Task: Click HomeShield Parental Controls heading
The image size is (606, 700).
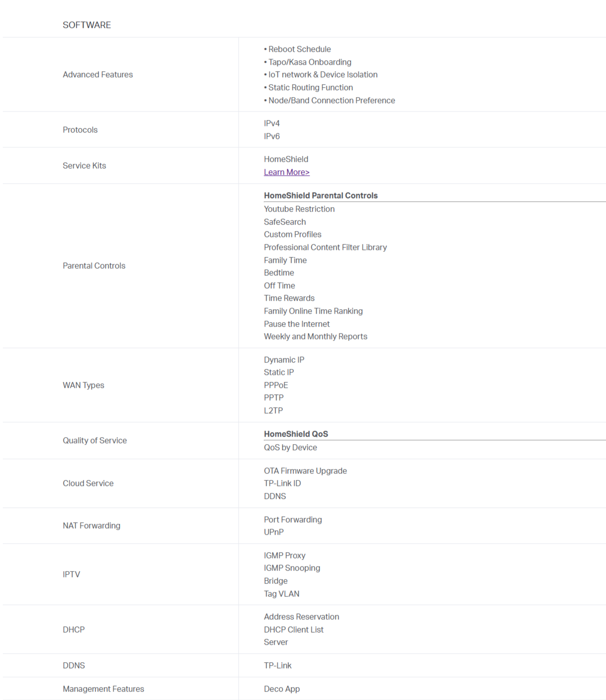Action: click(321, 196)
